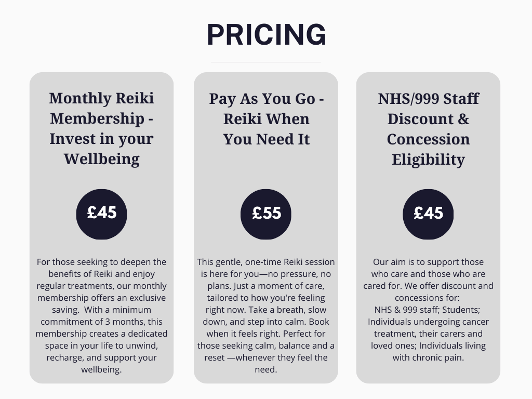Viewport: 532px width, 399px height.
Task: Click the "with chronic pain." text
Action: 428,357
